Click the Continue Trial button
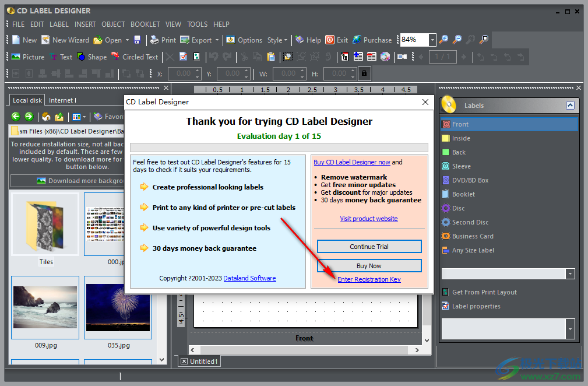 (369, 247)
